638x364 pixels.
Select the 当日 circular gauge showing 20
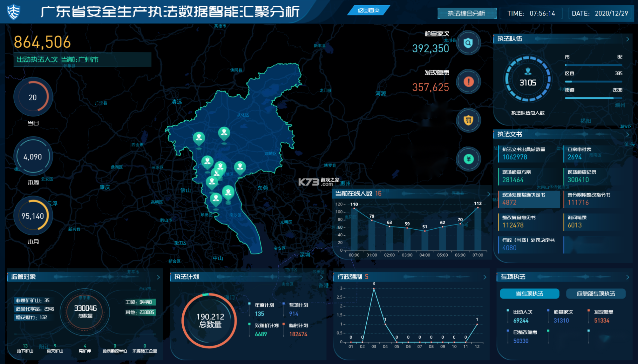point(33,97)
